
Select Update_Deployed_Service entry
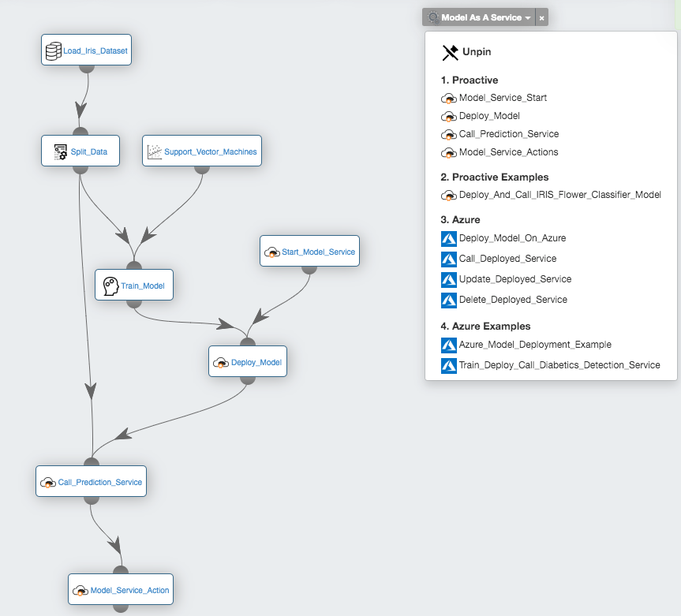coord(515,279)
